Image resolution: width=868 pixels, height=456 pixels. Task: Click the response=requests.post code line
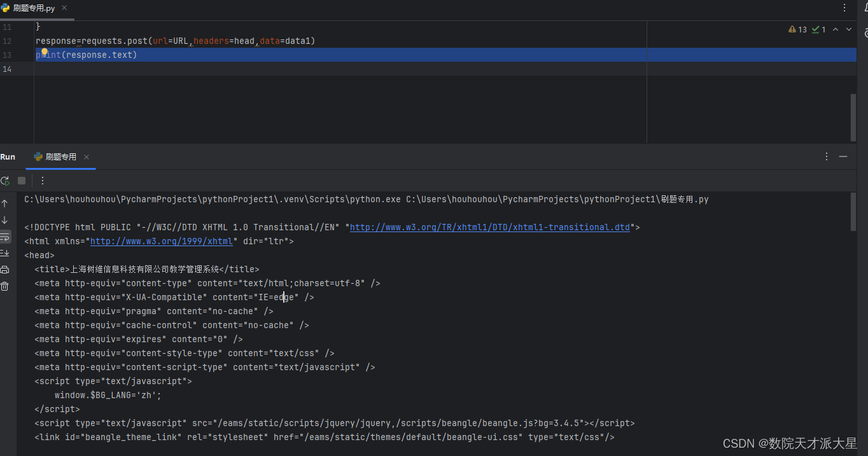point(176,41)
